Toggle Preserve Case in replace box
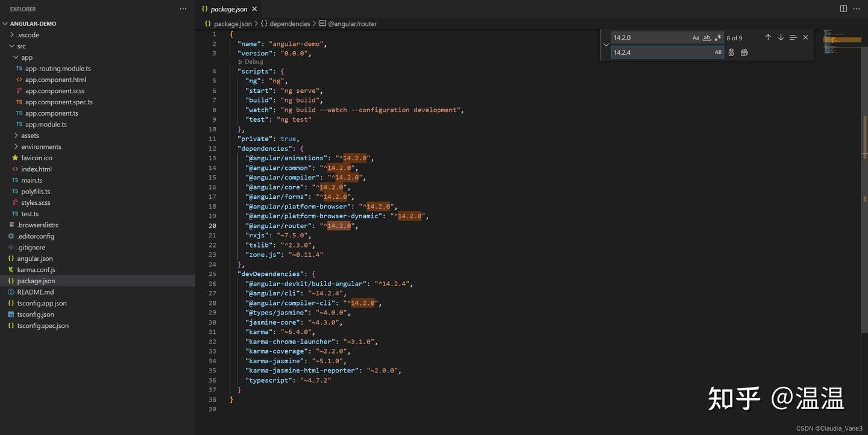 click(718, 52)
